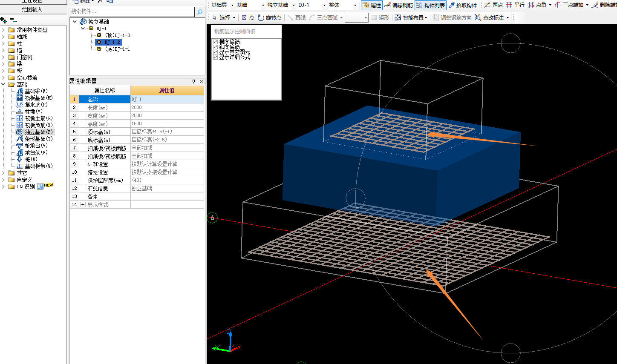Expand the 常用构件类型 folder

3,30
